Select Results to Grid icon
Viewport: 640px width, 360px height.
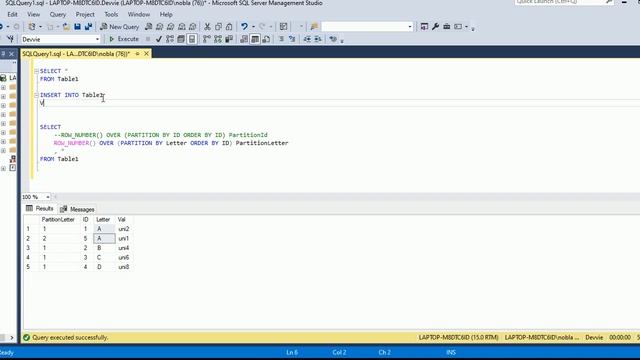(255, 39)
